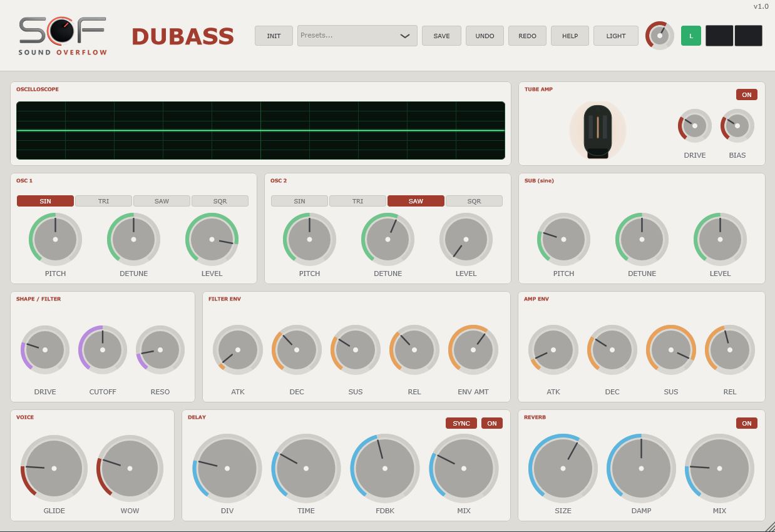Open the HELP button
This screenshot has height=532, width=775.
[570, 36]
